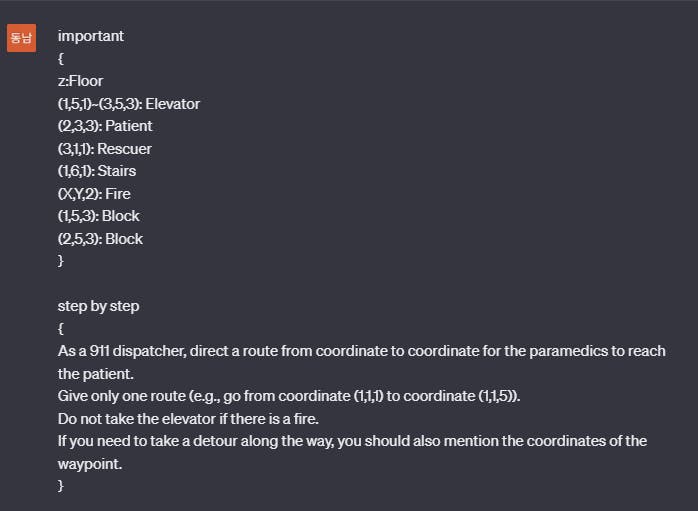Click the closing brace after Block lines
Image resolution: width=698 pixels, height=511 pixels.
click(61, 260)
